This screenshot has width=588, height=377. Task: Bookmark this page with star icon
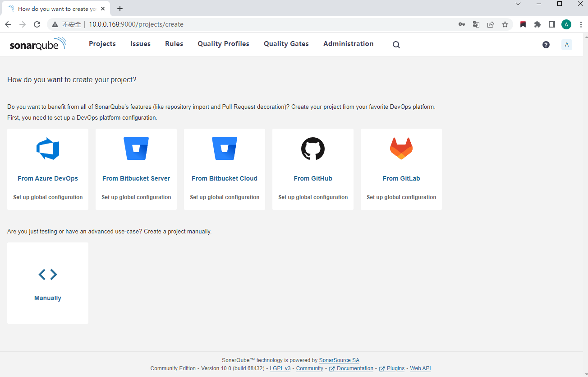click(505, 24)
